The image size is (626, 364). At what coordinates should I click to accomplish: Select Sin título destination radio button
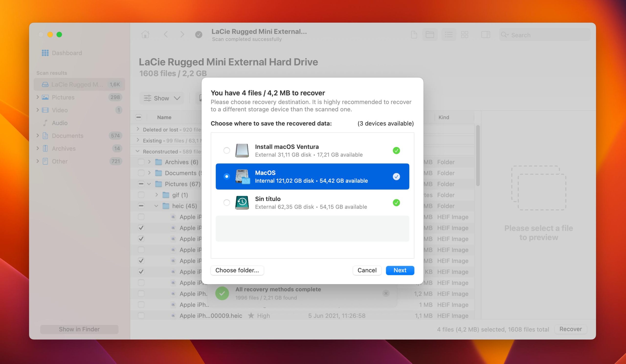226,203
